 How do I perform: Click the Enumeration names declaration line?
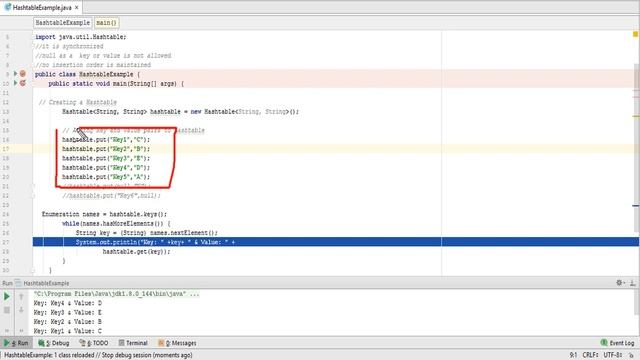104,214
